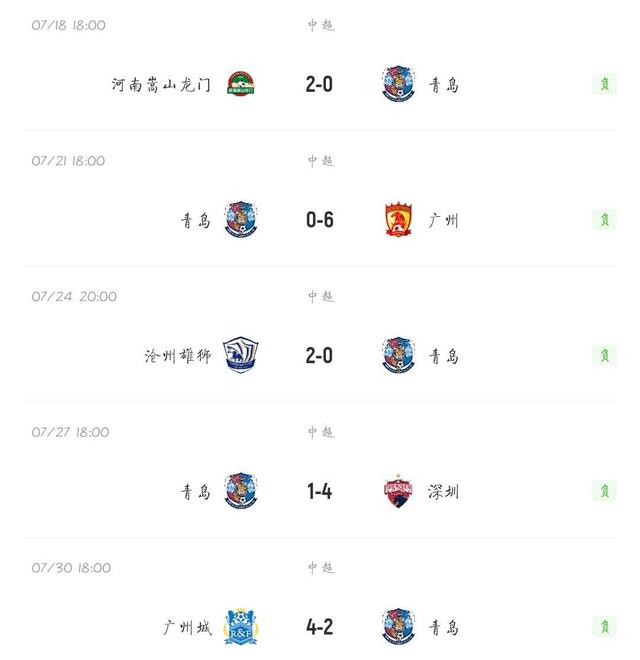Click the Guangzhou red tiger team logo
Screen dimensions: 640x660
click(x=399, y=220)
